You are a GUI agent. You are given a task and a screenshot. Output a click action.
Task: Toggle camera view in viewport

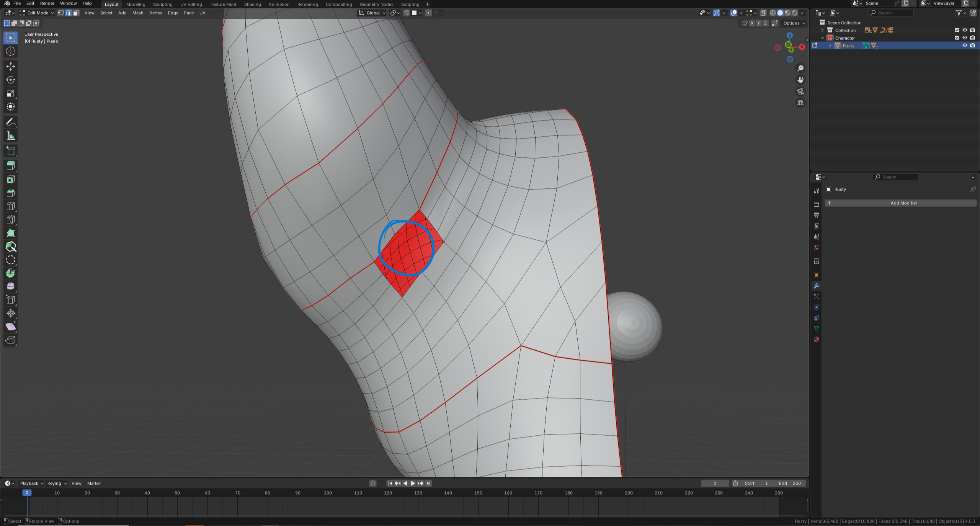tap(800, 91)
